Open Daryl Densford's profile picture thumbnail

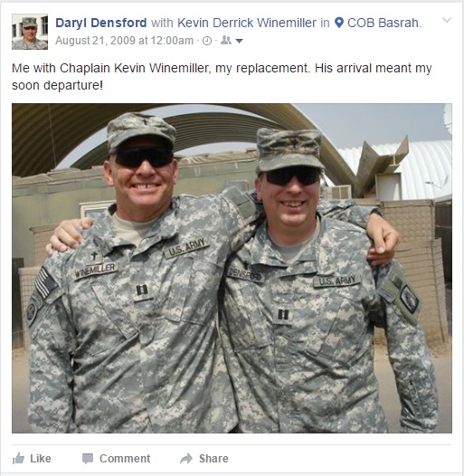pos(30,32)
